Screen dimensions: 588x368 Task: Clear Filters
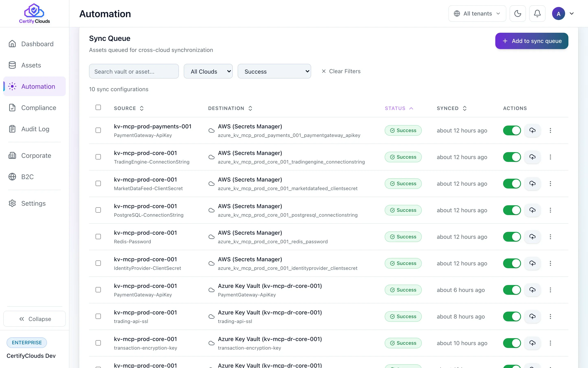click(341, 71)
